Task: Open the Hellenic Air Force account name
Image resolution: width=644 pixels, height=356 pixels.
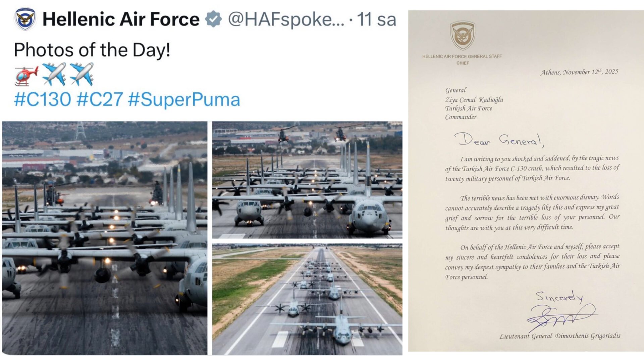Action: [x=121, y=19]
